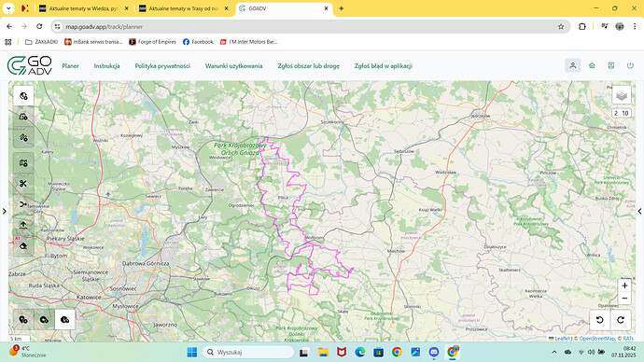Viewport: 644px width, 362px height.
Task: Click the home icon in header
Action: point(592,65)
